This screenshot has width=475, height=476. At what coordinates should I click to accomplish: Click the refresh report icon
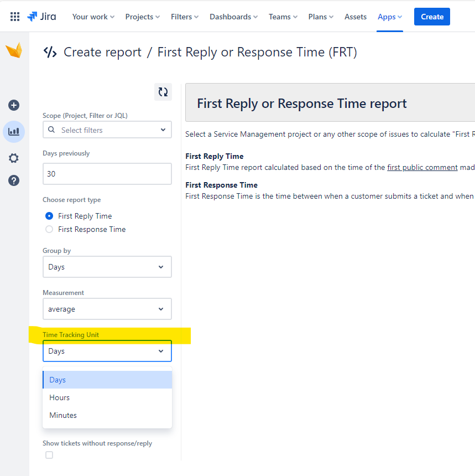tap(163, 92)
